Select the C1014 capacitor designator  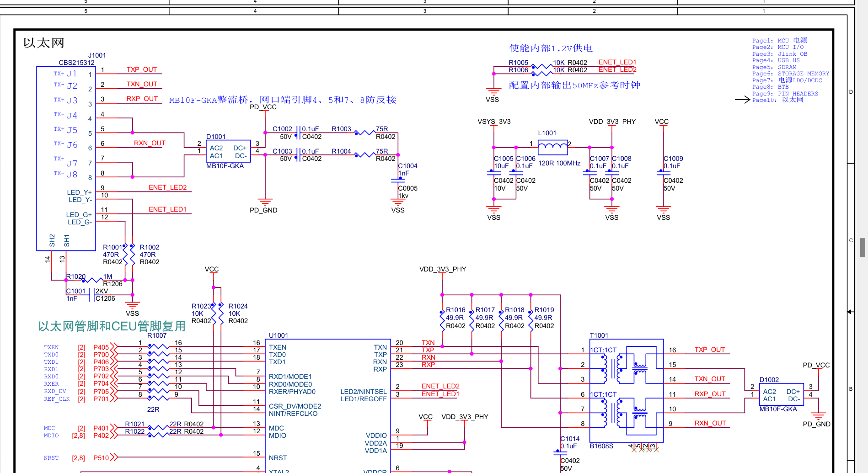coord(570,439)
